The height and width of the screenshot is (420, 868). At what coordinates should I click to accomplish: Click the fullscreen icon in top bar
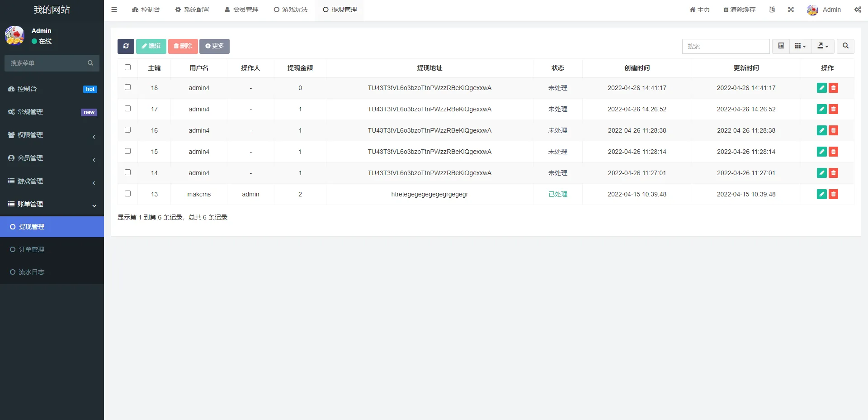(791, 10)
